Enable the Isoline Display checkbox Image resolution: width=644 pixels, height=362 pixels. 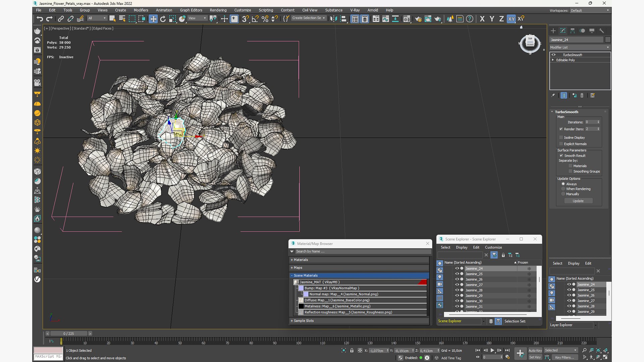pos(561,137)
